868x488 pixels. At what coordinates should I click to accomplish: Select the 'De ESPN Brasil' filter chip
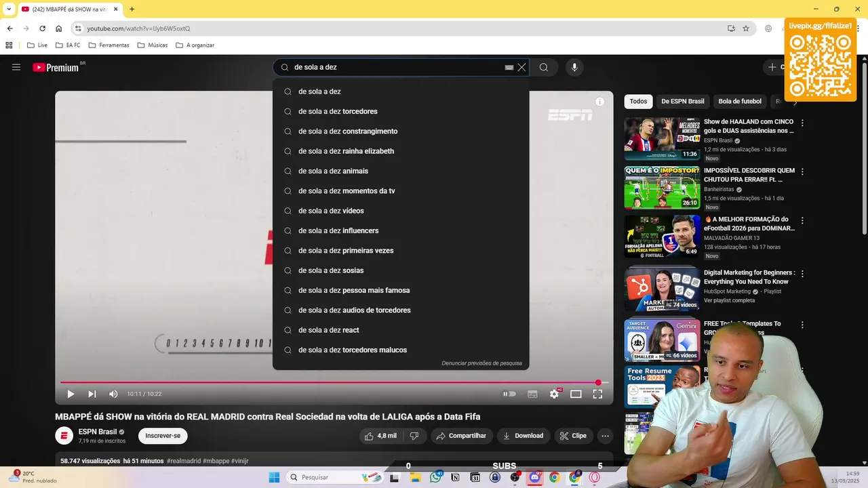tap(683, 102)
